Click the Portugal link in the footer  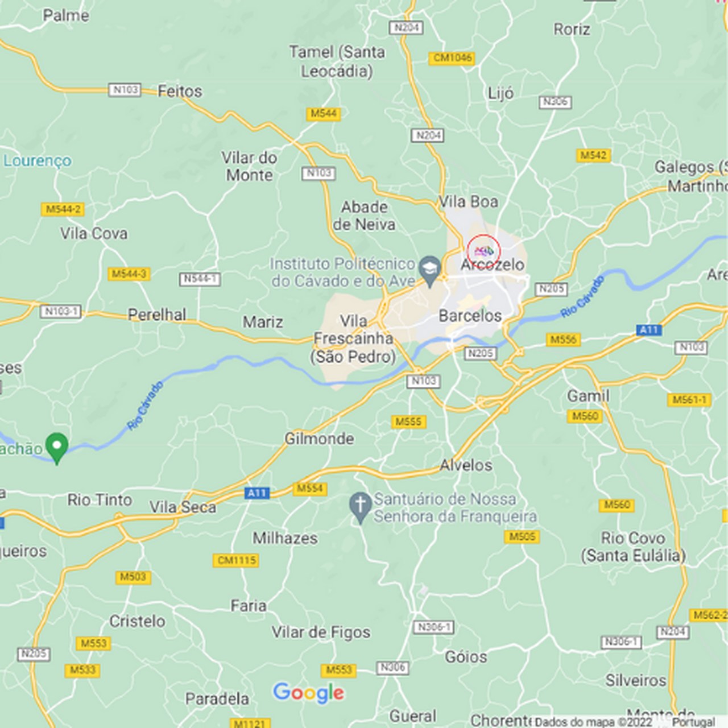693,722
